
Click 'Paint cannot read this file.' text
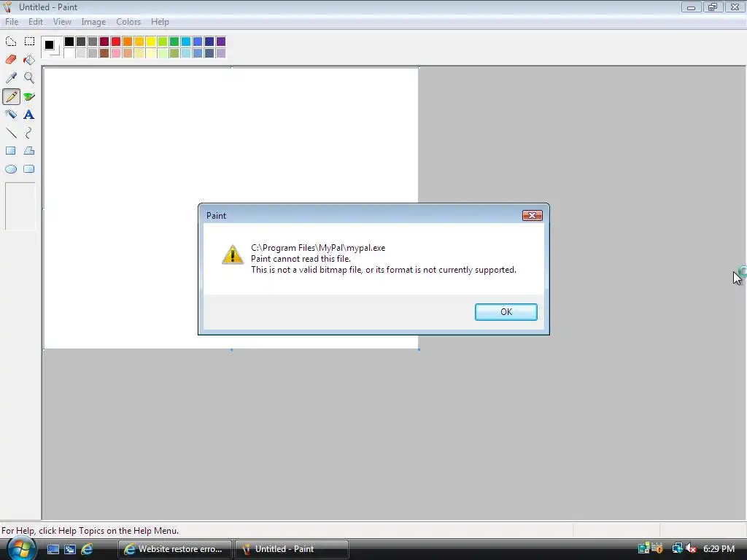coord(301,259)
